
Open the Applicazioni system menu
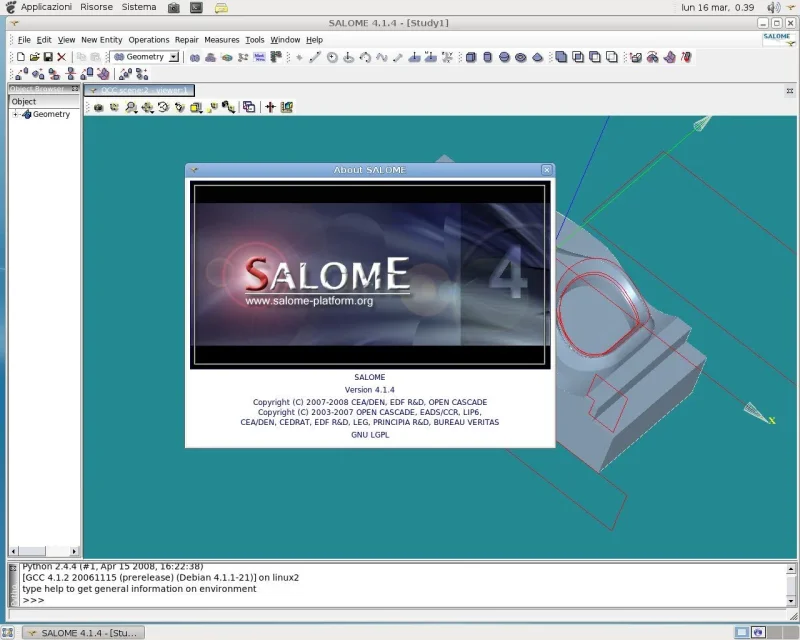(46, 7)
